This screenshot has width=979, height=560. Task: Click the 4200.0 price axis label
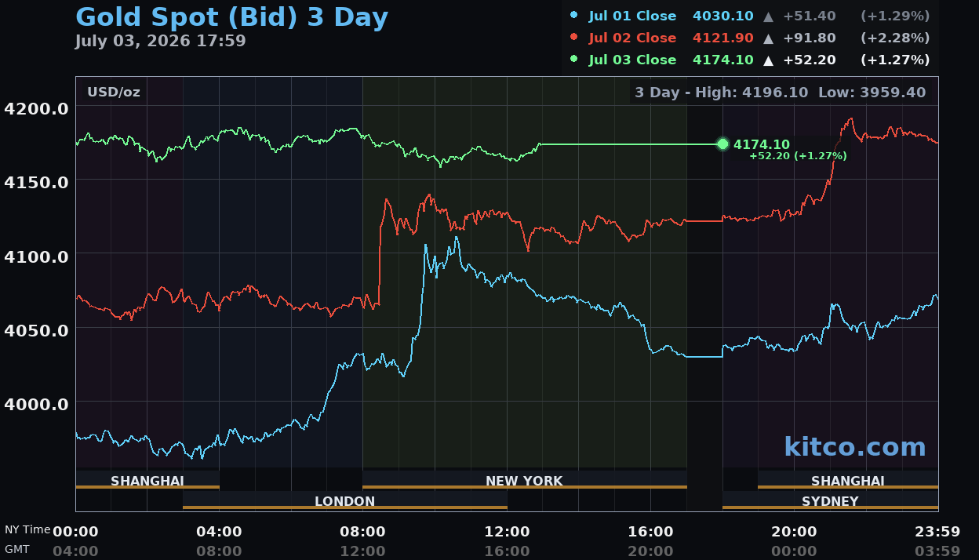[x=36, y=108]
